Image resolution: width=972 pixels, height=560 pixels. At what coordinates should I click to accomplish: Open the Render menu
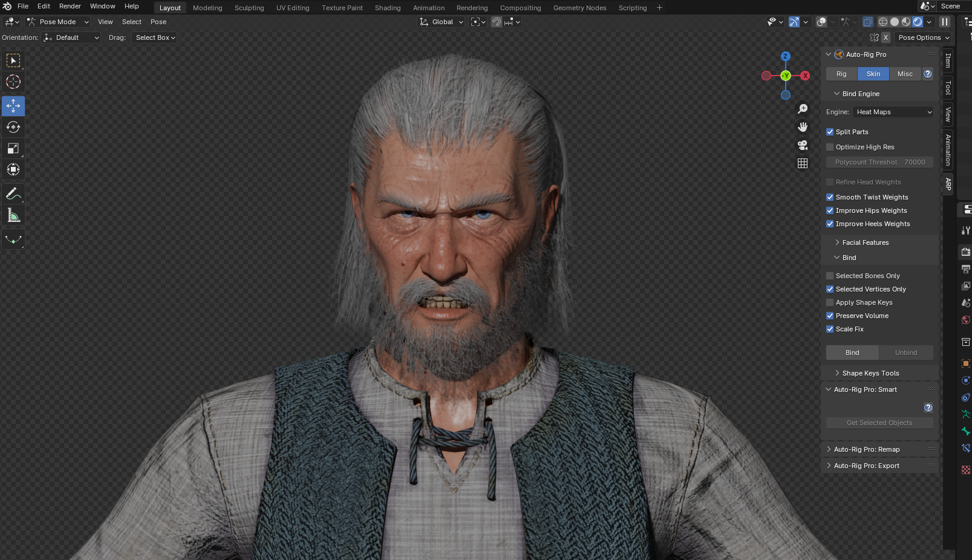coord(70,6)
